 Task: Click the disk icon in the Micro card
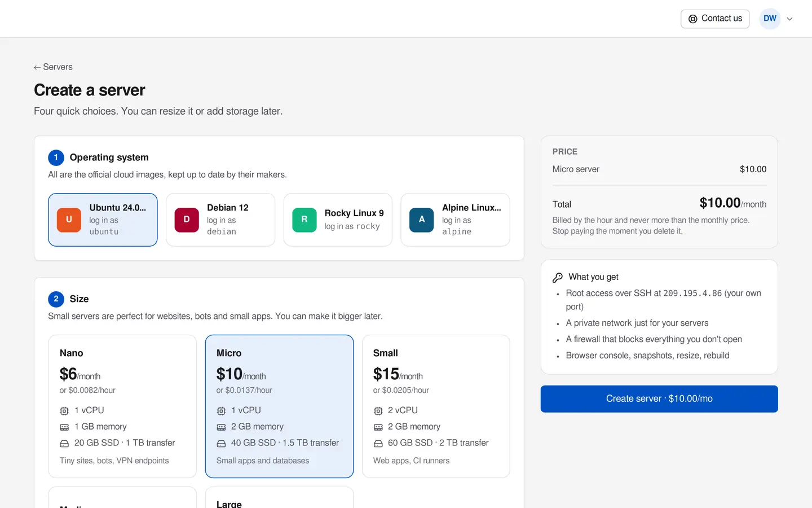tap(221, 444)
